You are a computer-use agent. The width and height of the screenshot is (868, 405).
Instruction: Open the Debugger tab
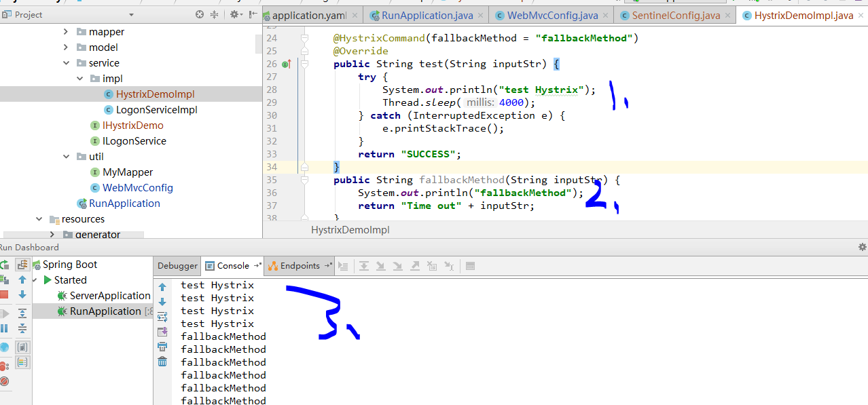pos(177,266)
